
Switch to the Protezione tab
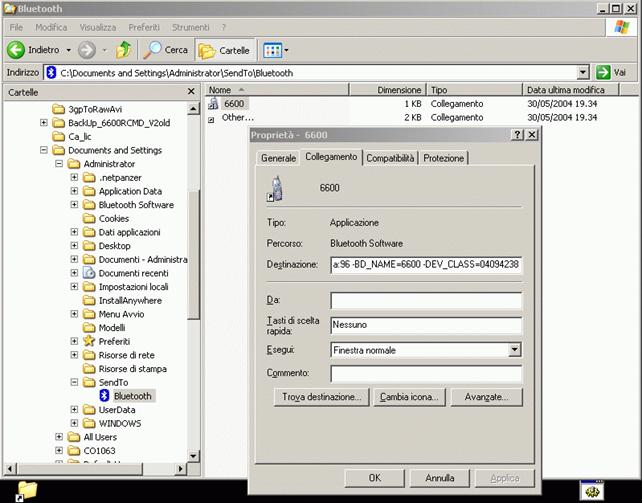click(443, 158)
